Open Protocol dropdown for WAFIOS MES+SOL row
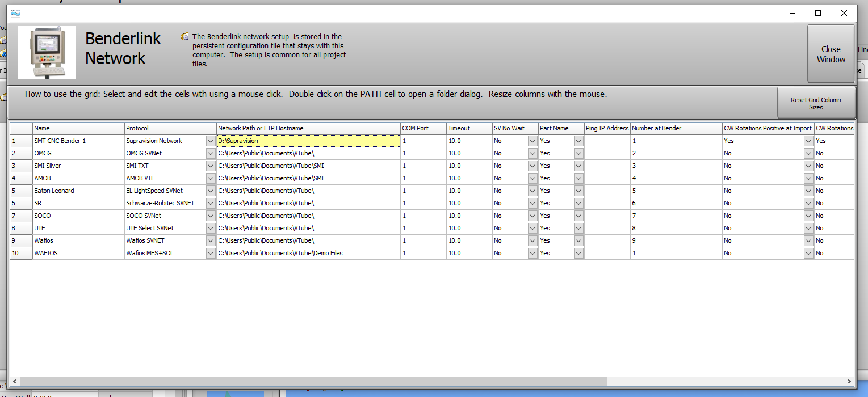The height and width of the screenshot is (397, 868). 211,253
